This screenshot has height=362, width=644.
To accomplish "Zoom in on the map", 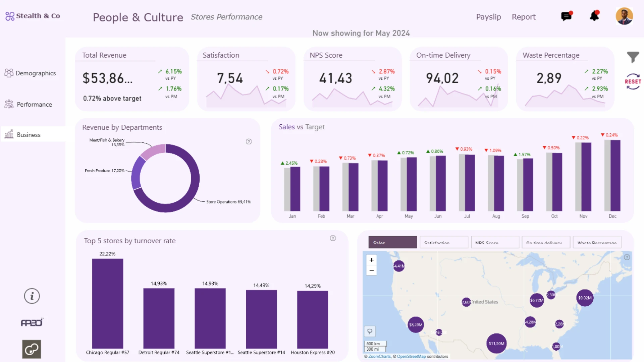I will tap(371, 260).
